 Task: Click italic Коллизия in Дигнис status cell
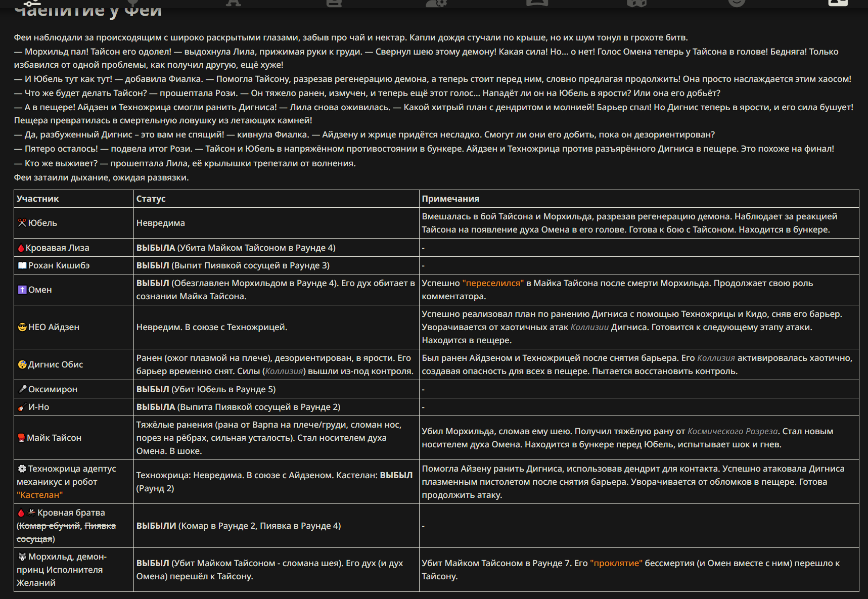coord(284,371)
